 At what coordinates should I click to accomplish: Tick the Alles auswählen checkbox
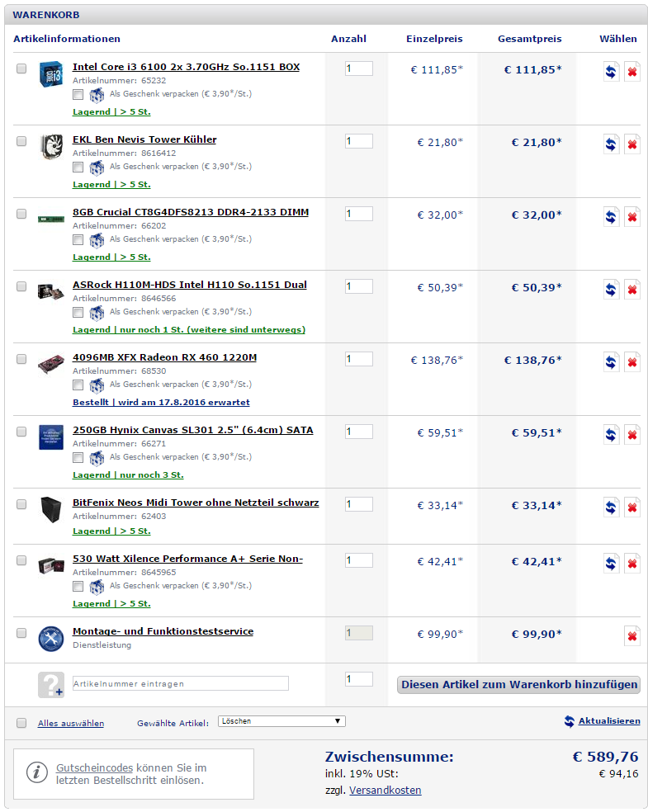tap(21, 723)
